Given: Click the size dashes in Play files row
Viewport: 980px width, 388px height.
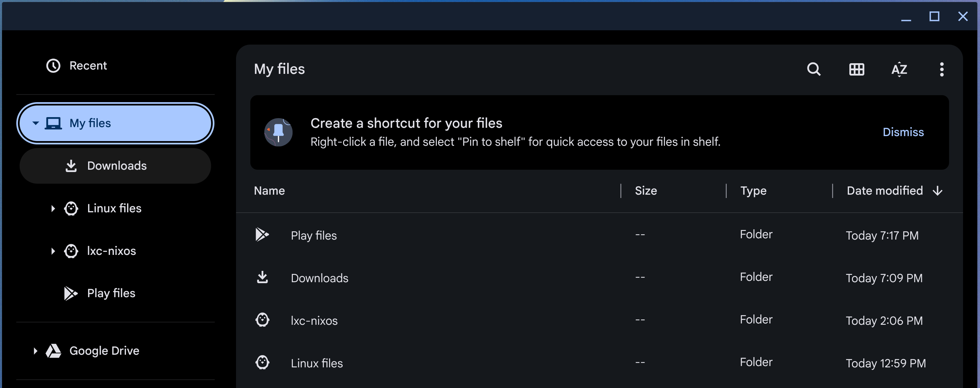Looking at the screenshot, I should [x=640, y=235].
